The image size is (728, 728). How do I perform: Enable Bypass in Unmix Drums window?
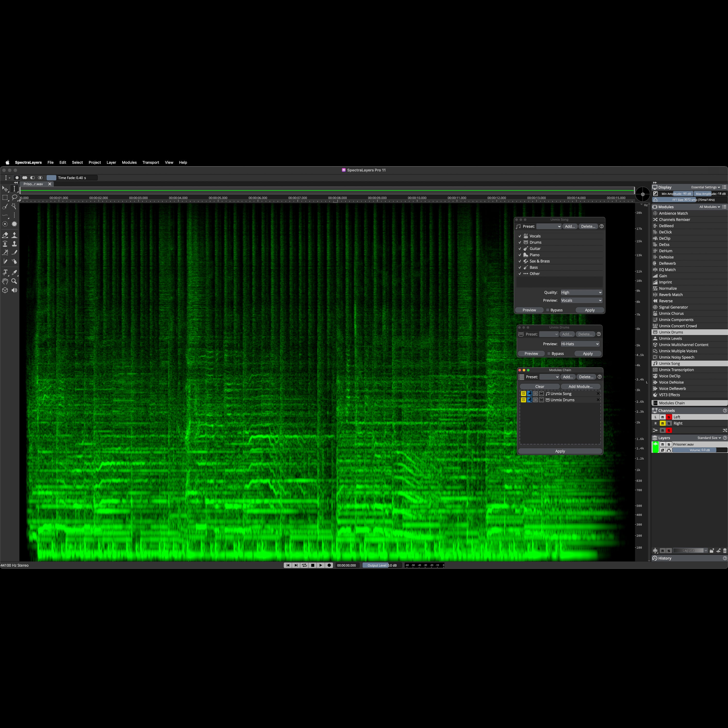(x=549, y=354)
